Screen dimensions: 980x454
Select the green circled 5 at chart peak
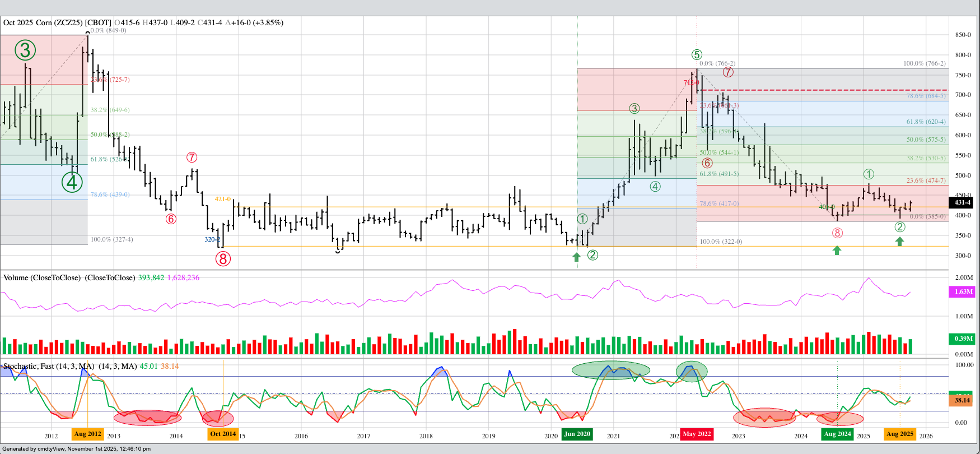coord(696,54)
